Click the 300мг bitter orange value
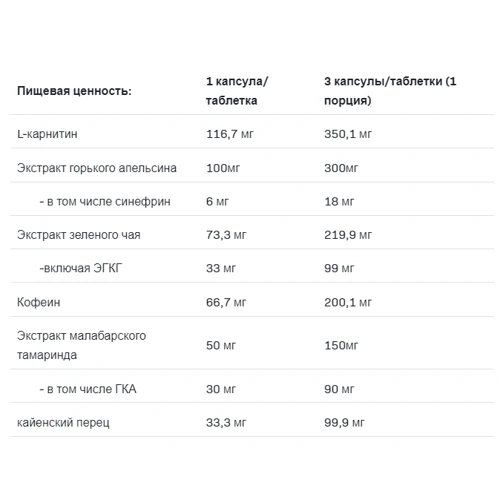 tap(341, 168)
